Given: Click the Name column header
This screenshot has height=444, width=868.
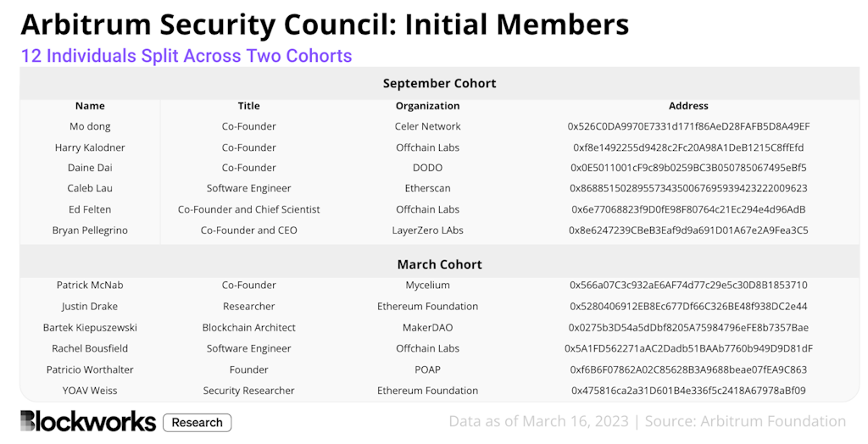Looking at the screenshot, I should click(x=90, y=106).
